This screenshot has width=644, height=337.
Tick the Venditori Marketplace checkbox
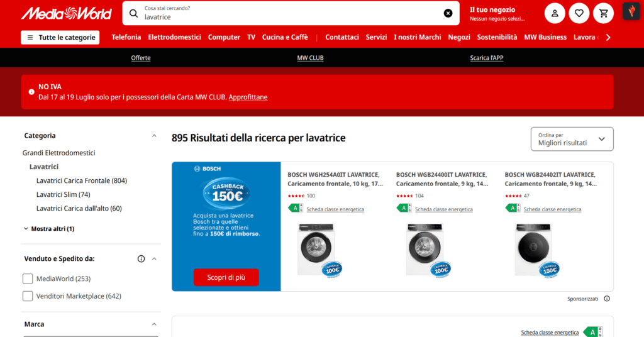(28, 296)
